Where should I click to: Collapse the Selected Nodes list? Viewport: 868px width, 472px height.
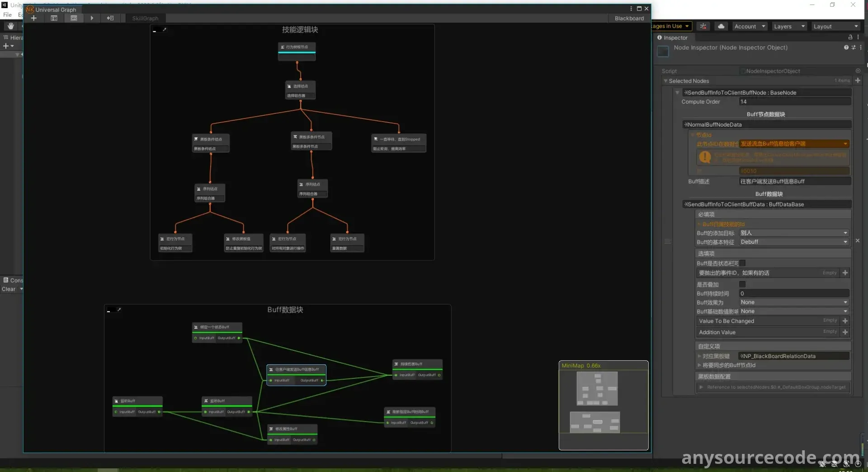665,81
